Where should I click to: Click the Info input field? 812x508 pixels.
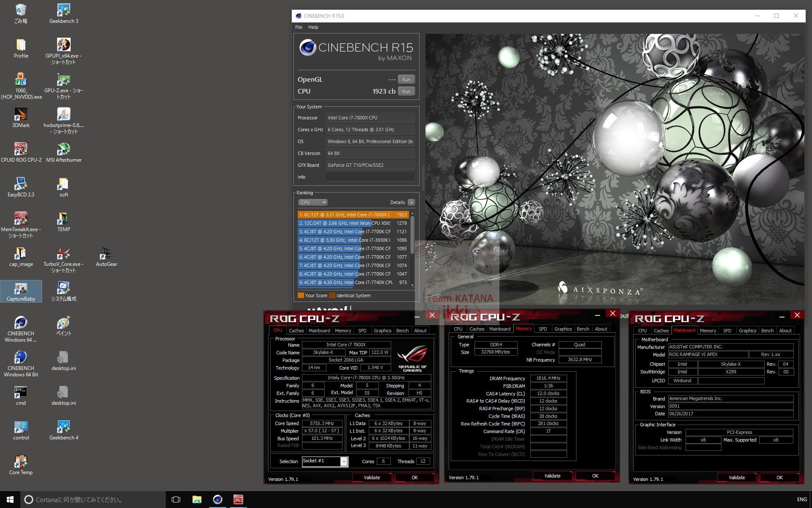(370, 177)
